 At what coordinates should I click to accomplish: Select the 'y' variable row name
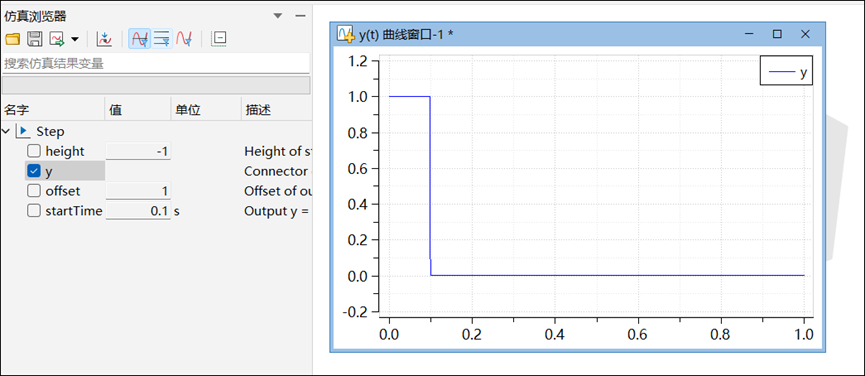coord(49,171)
